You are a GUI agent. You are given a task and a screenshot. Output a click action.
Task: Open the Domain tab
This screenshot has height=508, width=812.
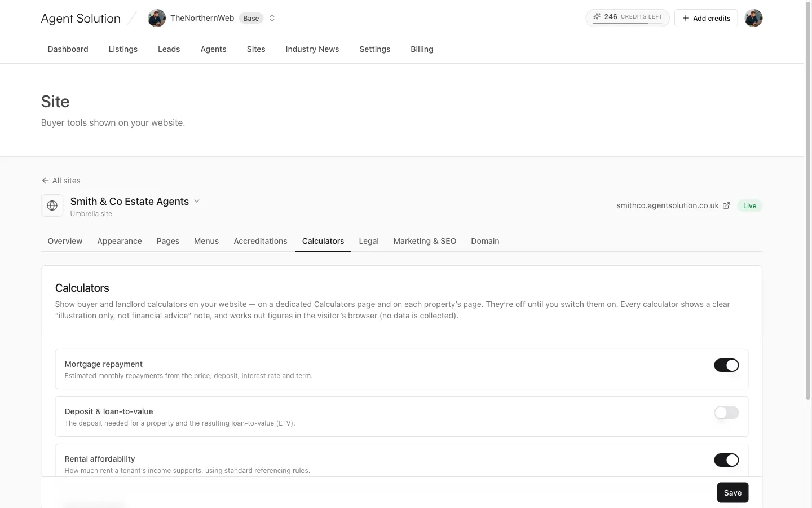point(485,241)
